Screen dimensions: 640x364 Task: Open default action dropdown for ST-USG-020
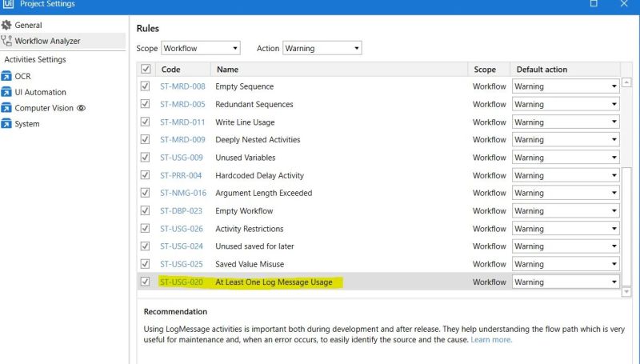tap(566, 282)
